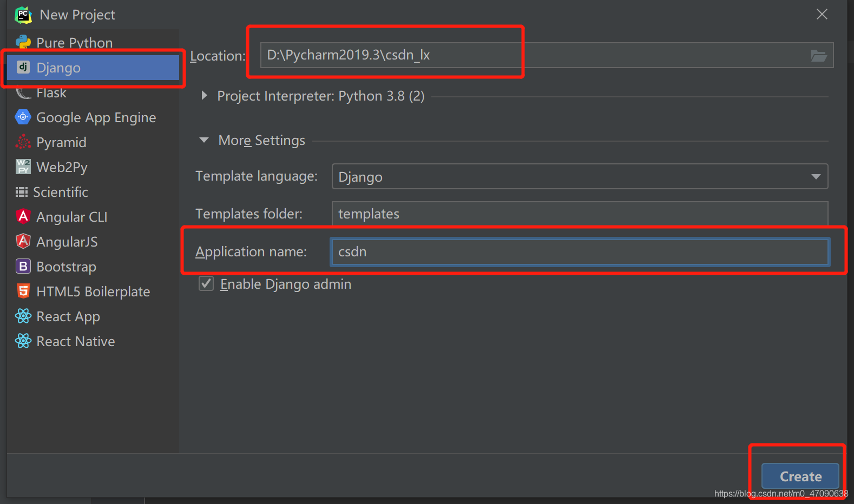Screen dimensions: 854x504
Task: Pick Web2Py project type
Action: click(x=93, y=167)
